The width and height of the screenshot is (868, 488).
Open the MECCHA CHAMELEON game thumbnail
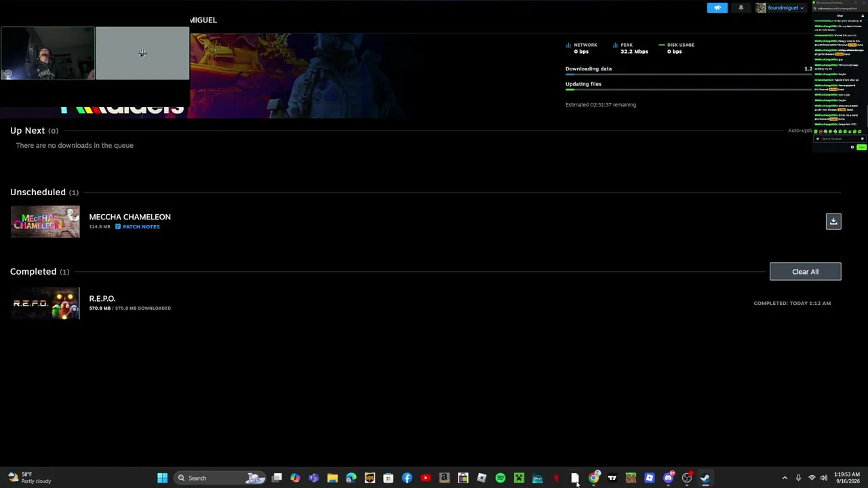[45, 222]
